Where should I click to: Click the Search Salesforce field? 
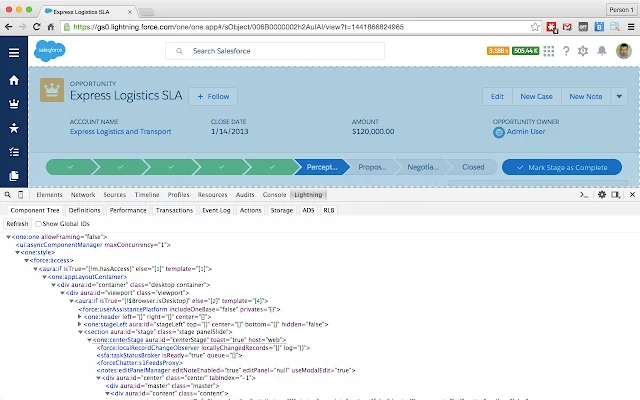pos(275,51)
